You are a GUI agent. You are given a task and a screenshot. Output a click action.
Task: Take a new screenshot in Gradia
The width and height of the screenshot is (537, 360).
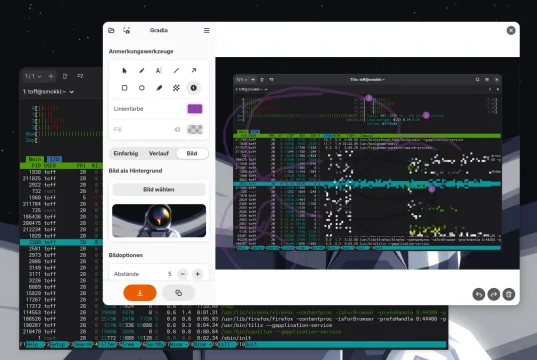[x=126, y=30]
